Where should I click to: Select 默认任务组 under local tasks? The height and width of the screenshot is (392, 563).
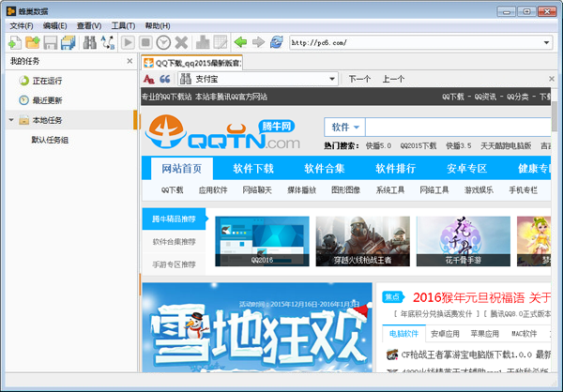click(51, 140)
